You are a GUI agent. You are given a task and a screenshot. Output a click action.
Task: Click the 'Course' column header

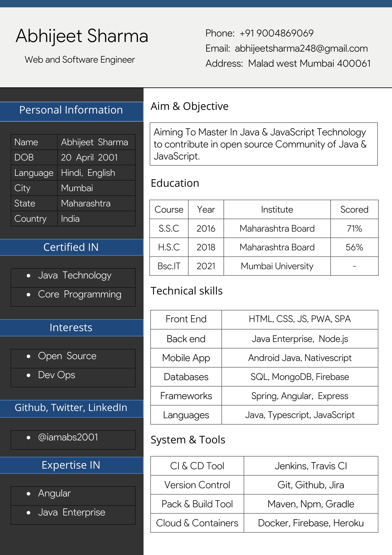(x=169, y=209)
